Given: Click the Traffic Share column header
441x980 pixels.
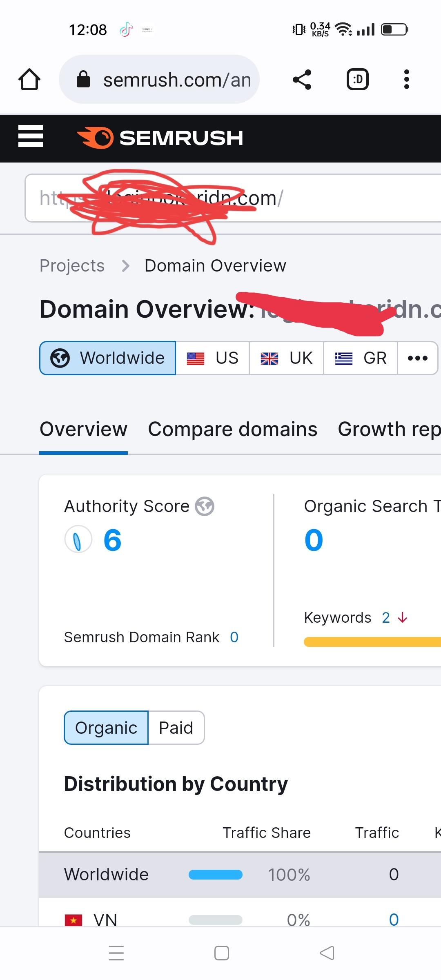Looking at the screenshot, I should pyautogui.click(x=267, y=833).
